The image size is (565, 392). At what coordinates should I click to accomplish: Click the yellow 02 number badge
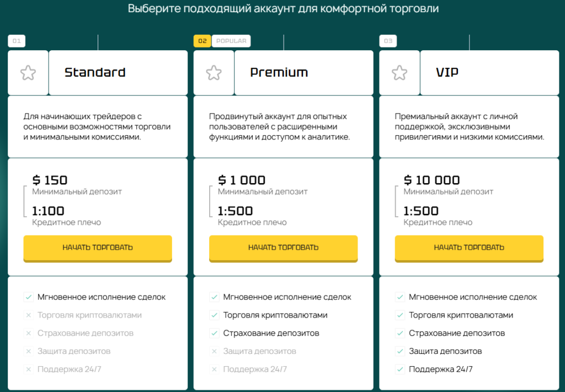(202, 41)
